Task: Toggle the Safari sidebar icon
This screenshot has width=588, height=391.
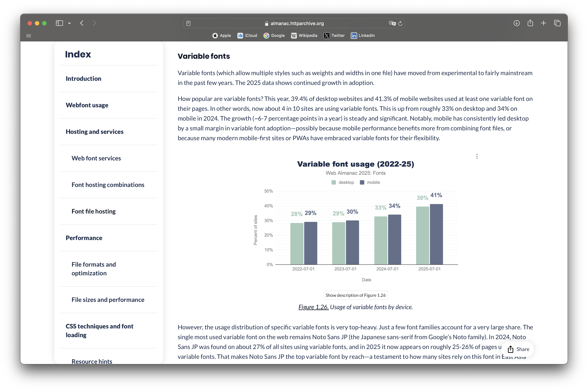Action: pyautogui.click(x=59, y=23)
